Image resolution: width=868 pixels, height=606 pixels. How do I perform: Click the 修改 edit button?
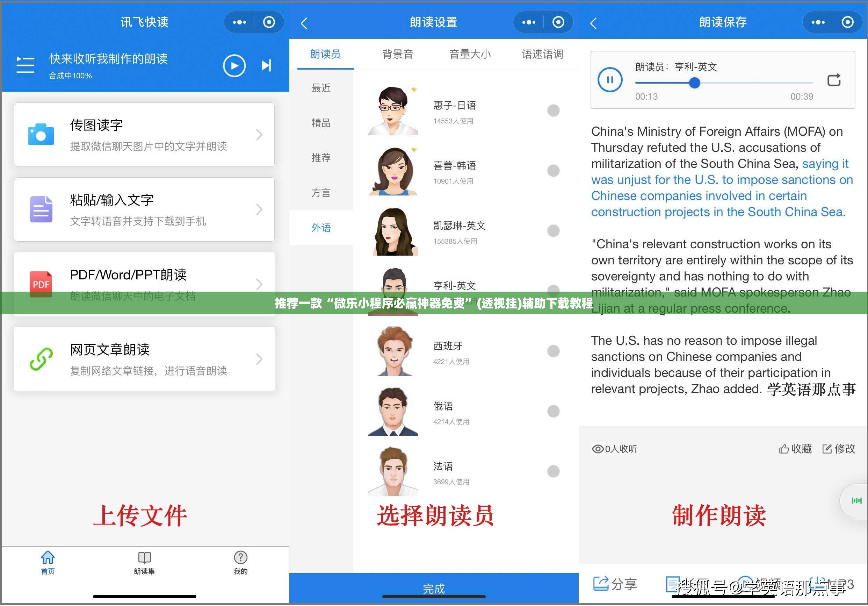pos(839,449)
